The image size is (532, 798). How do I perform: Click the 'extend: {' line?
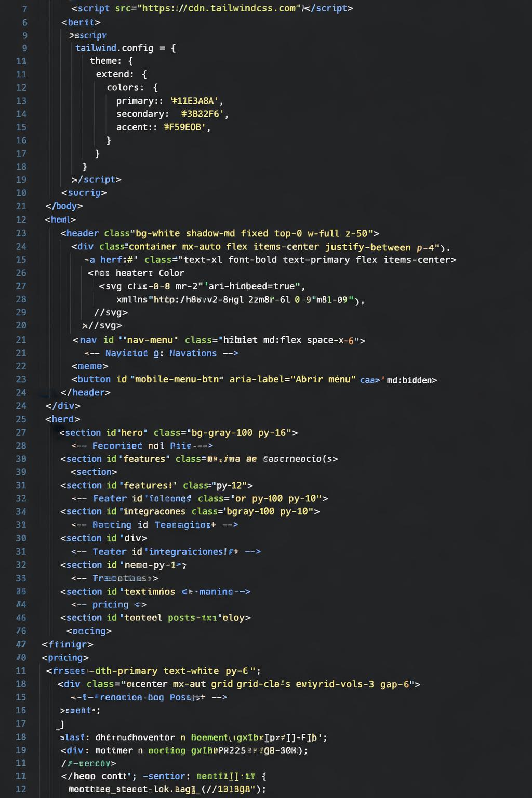tap(122, 74)
